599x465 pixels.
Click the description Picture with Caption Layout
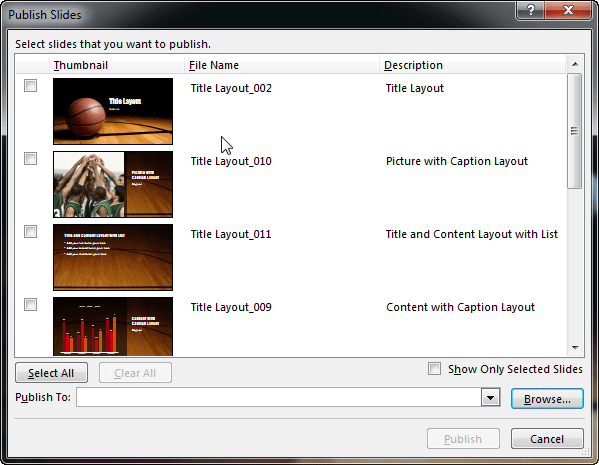click(457, 161)
